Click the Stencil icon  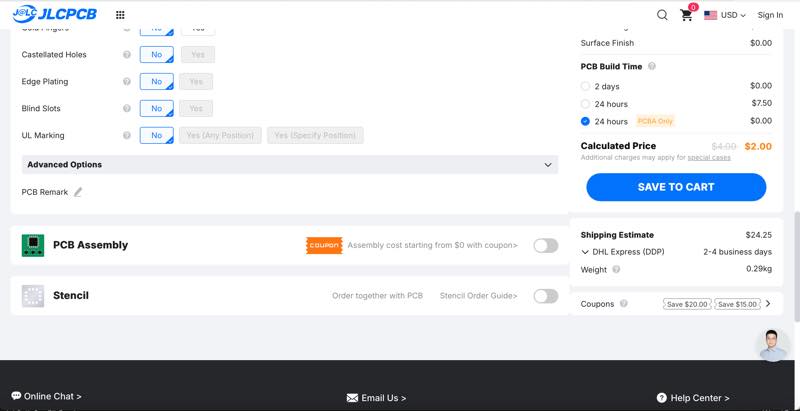tap(33, 296)
